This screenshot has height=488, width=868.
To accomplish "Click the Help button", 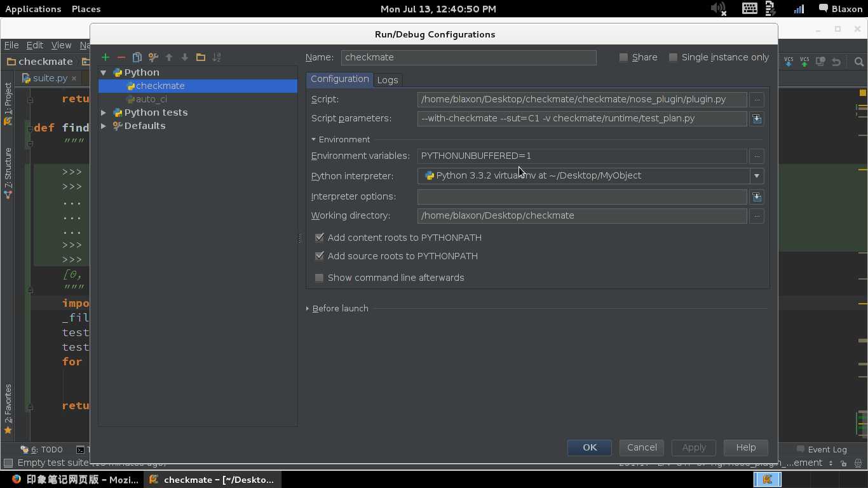I will pyautogui.click(x=746, y=447).
